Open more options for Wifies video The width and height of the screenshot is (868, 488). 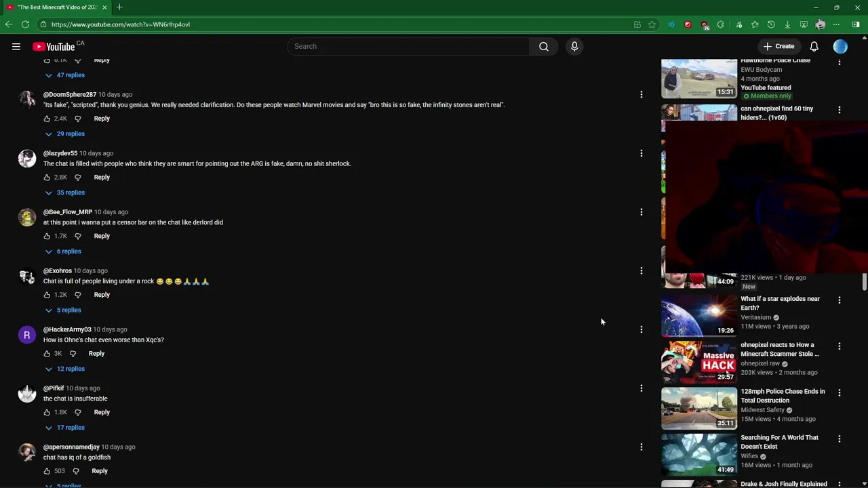[840, 439]
